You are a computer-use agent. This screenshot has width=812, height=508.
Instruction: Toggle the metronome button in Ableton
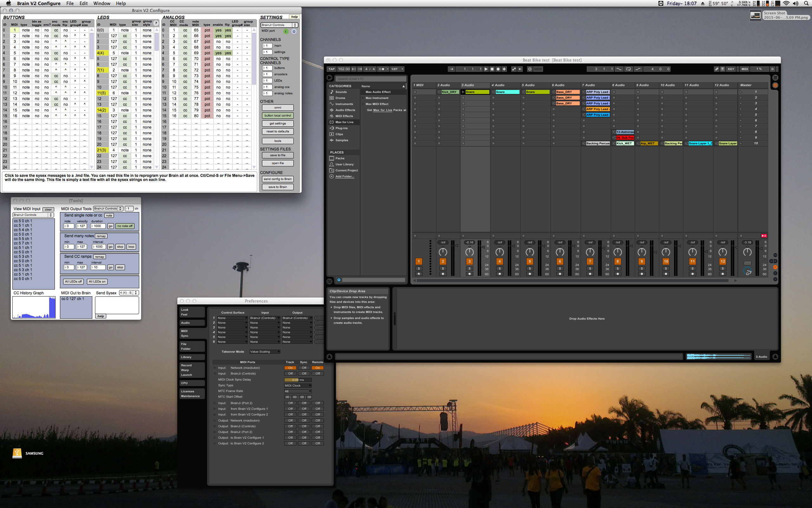[382, 69]
